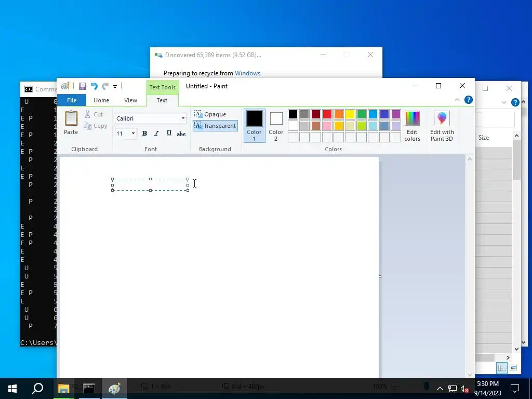Click the Explorer scroll down arrow
The width and height of the screenshot is (532, 399).
(x=516, y=349)
